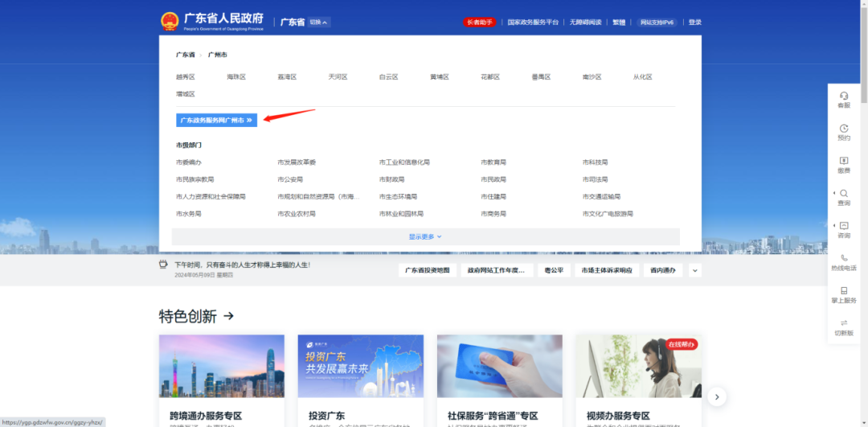
Task: Click 广东省 in breadcrumb
Action: [x=186, y=55]
